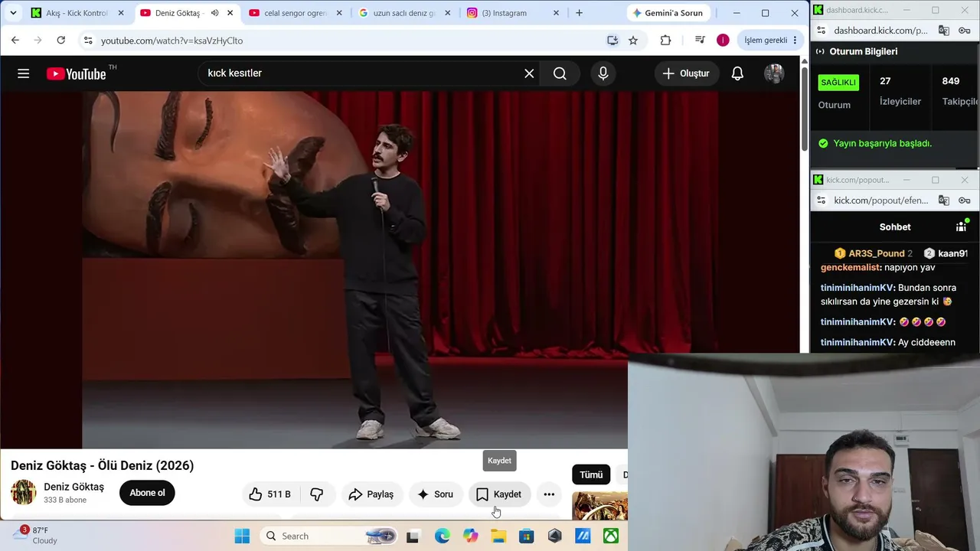
Task: Open the YouTube account avatar menu
Action: pos(774,73)
